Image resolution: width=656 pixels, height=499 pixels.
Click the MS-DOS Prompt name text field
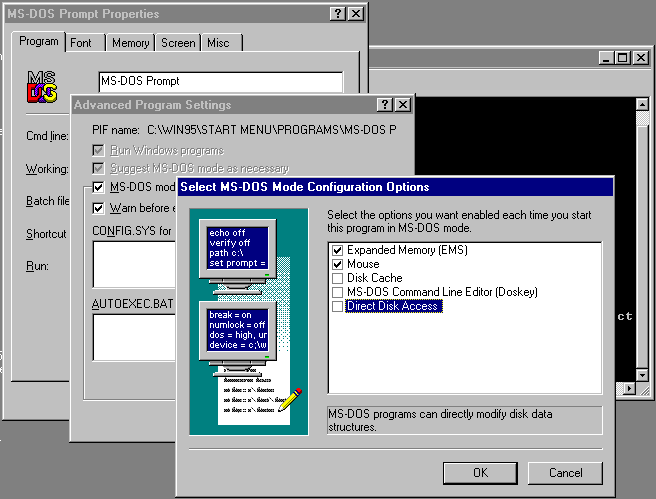pyautogui.click(x=220, y=81)
